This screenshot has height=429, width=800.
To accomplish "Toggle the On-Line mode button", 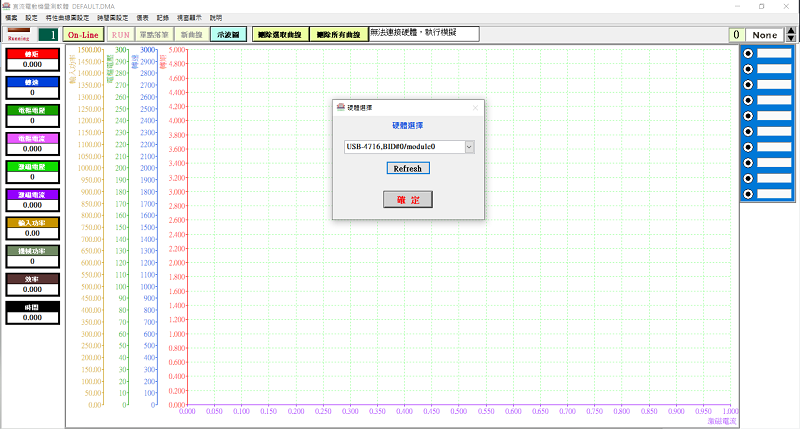I will click(83, 34).
